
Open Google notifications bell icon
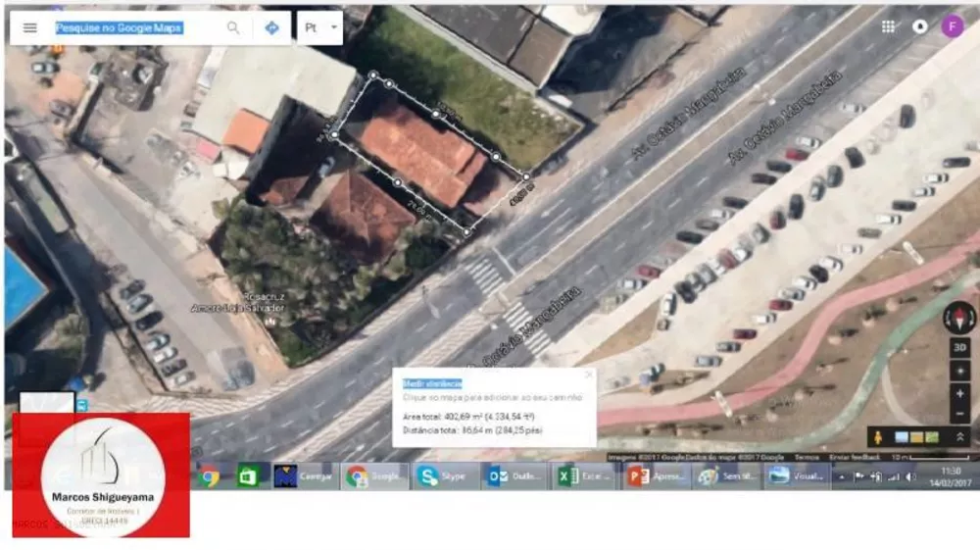coord(920,26)
